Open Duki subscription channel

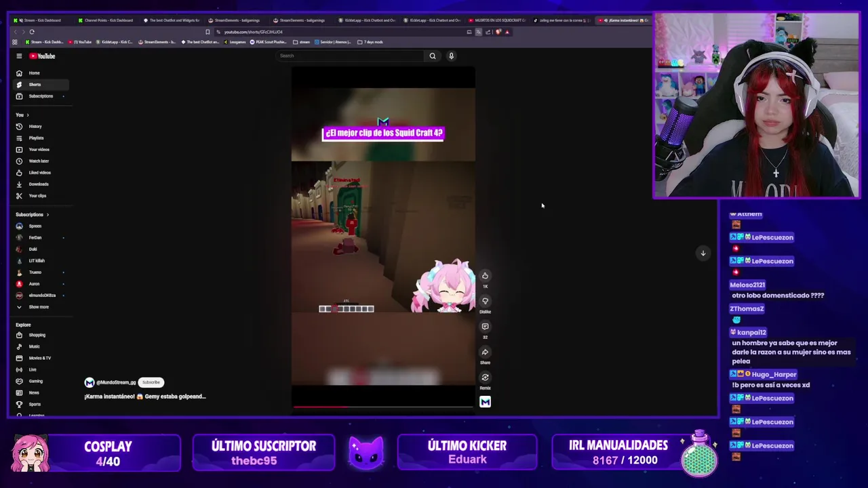(x=41, y=249)
